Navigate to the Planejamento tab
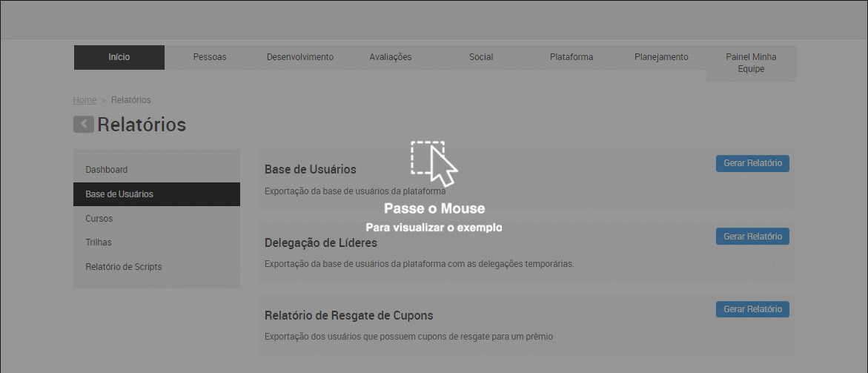 [x=661, y=57]
